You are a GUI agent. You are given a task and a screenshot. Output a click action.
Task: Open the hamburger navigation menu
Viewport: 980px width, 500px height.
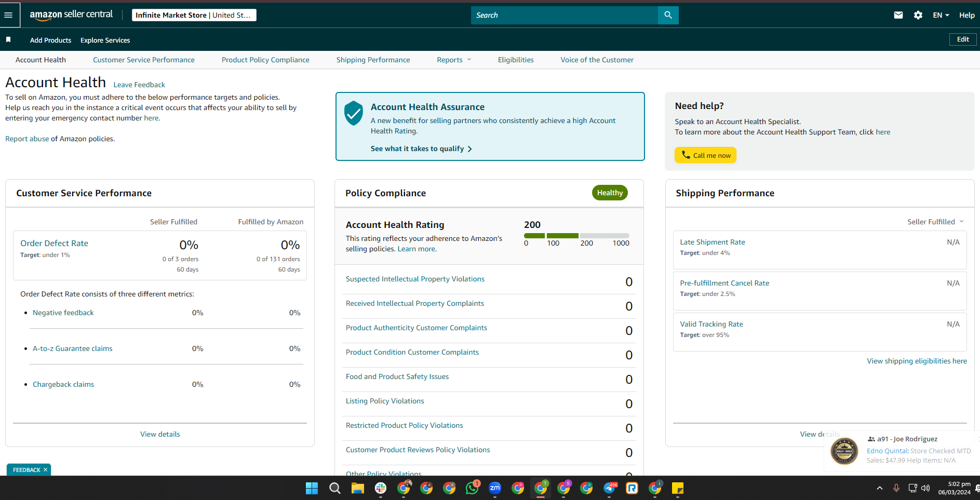click(x=8, y=15)
